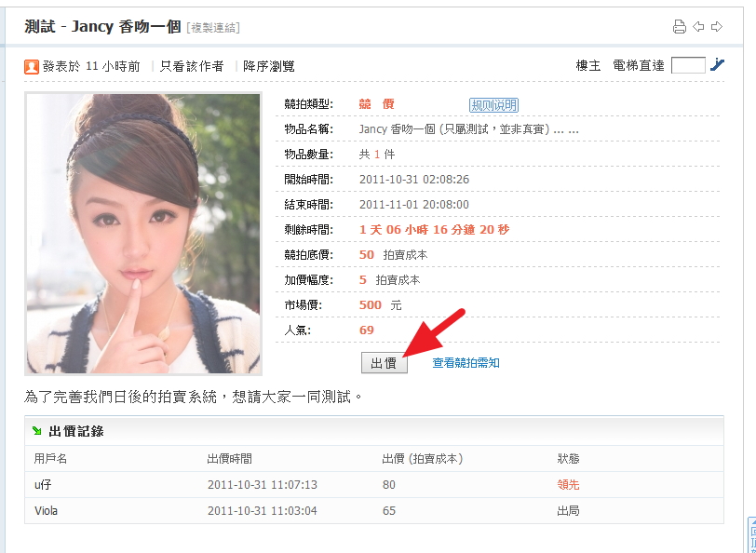Image resolution: width=756 pixels, height=553 pixels.
Task: Click inside the 電梯直達 floor number field
Action: pos(688,65)
